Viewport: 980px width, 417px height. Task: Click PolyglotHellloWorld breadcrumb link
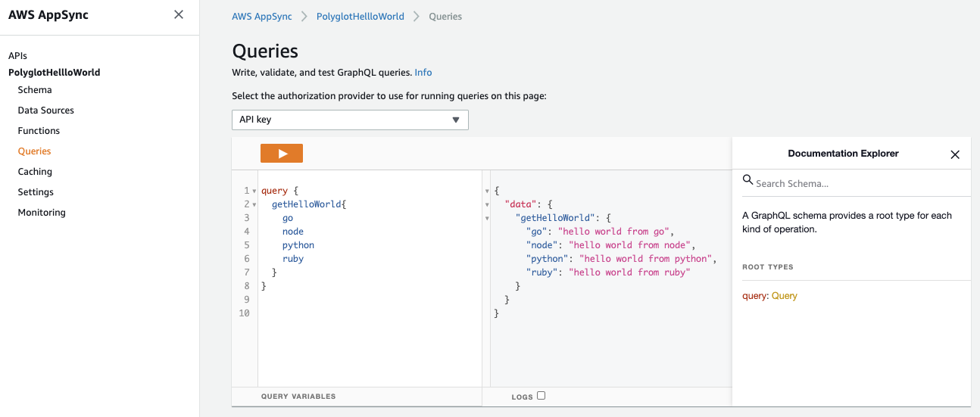coord(360,17)
